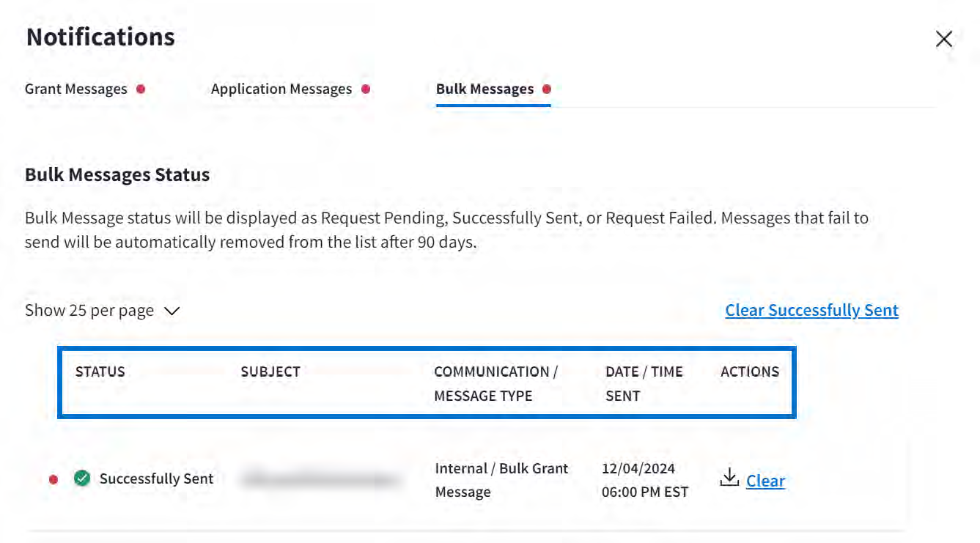
Task: Switch to the Grant Messages tab
Action: click(76, 89)
